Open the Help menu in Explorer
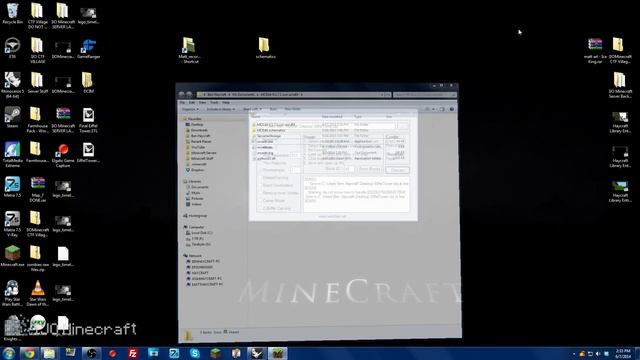The height and width of the screenshot is (360, 640). (x=226, y=102)
